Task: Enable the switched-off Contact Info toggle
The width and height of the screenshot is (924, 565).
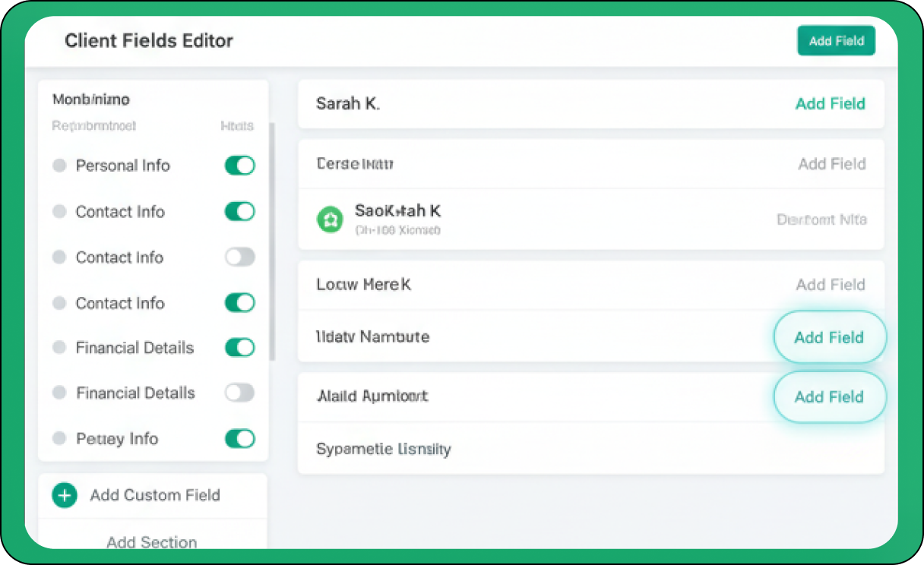Action: (x=239, y=257)
